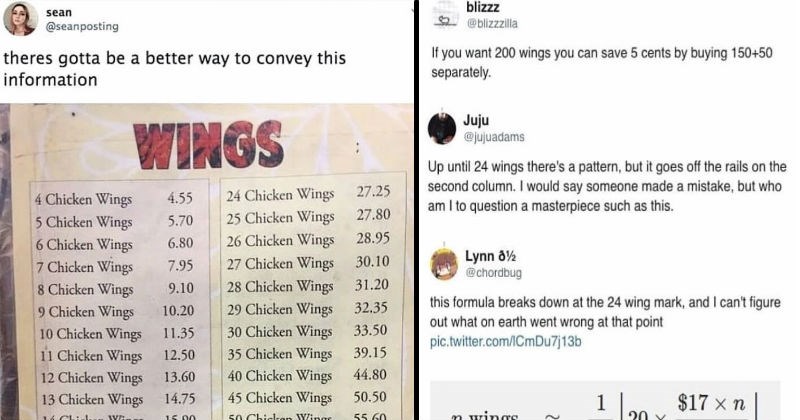Open the wings menu photo
The image size is (800, 420).
207,262
